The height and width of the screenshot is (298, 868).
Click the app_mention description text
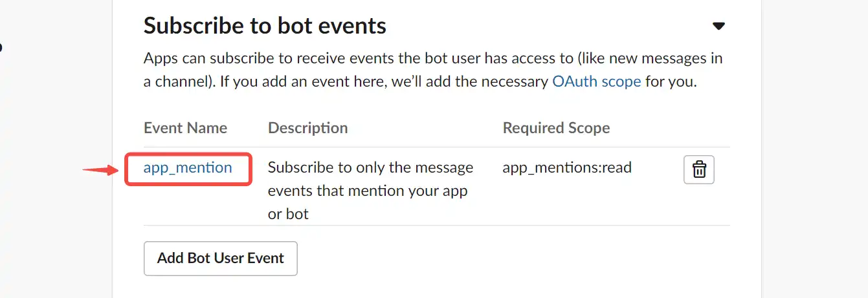point(371,191)
